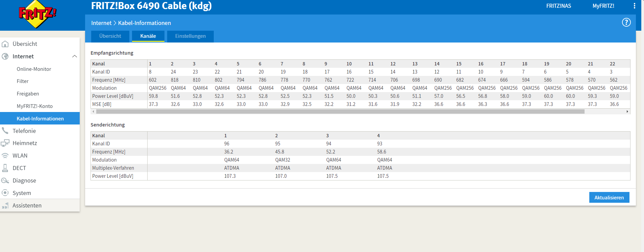This screenshot has width=644, height=252.
Task: Click the scroll-right arrow of Empfangsrichtung table
Action: [627, 111]
